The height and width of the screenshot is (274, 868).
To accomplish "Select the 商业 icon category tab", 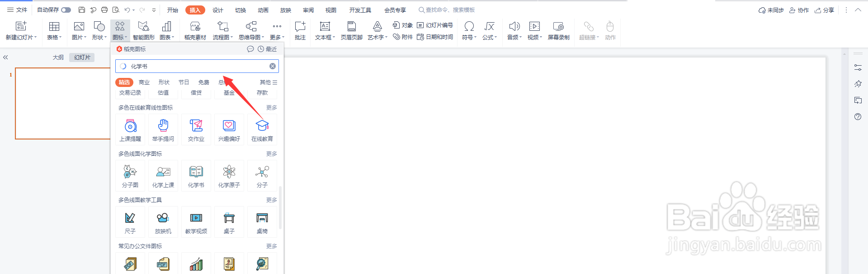I will [x=144, y=82].
